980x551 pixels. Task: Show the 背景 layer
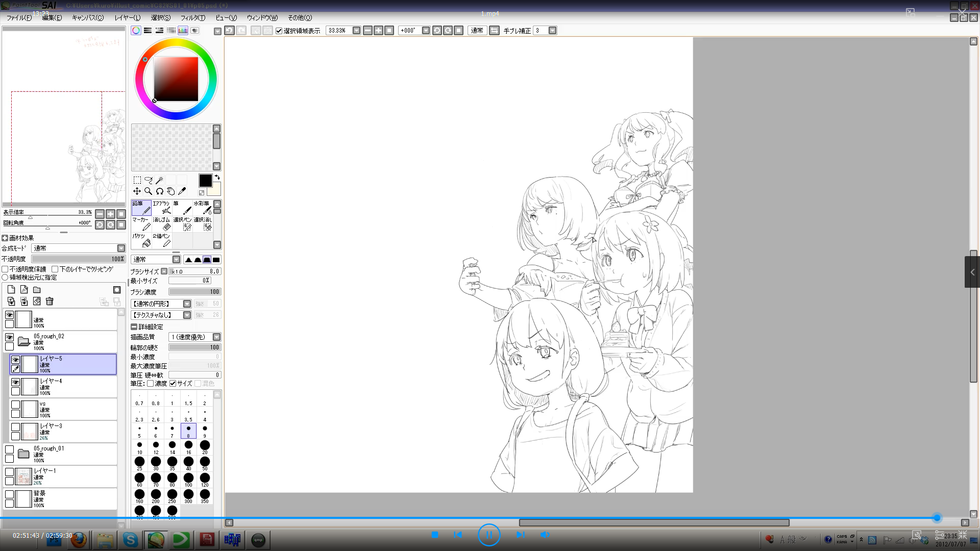(9, 494)
